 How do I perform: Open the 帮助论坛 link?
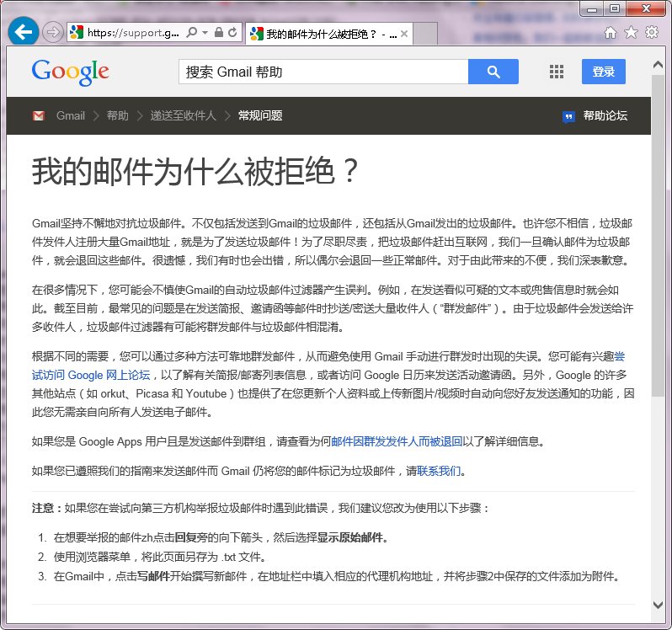[605, 115]
